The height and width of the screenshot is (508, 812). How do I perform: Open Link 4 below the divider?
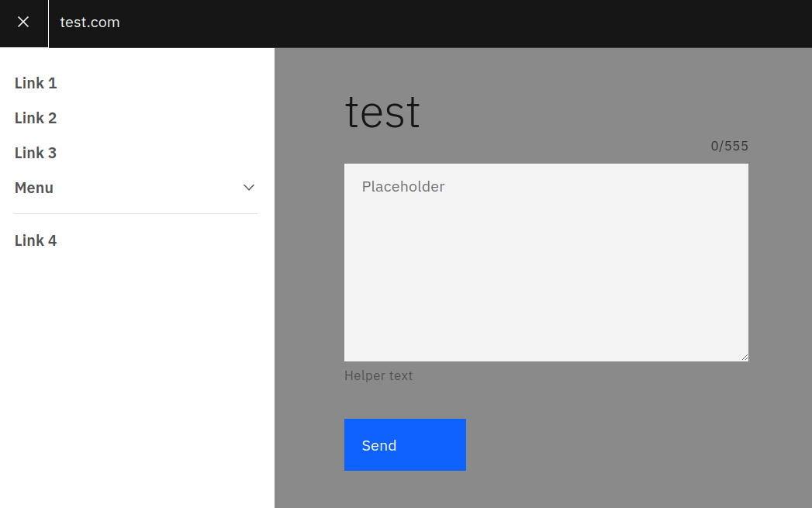36,240
